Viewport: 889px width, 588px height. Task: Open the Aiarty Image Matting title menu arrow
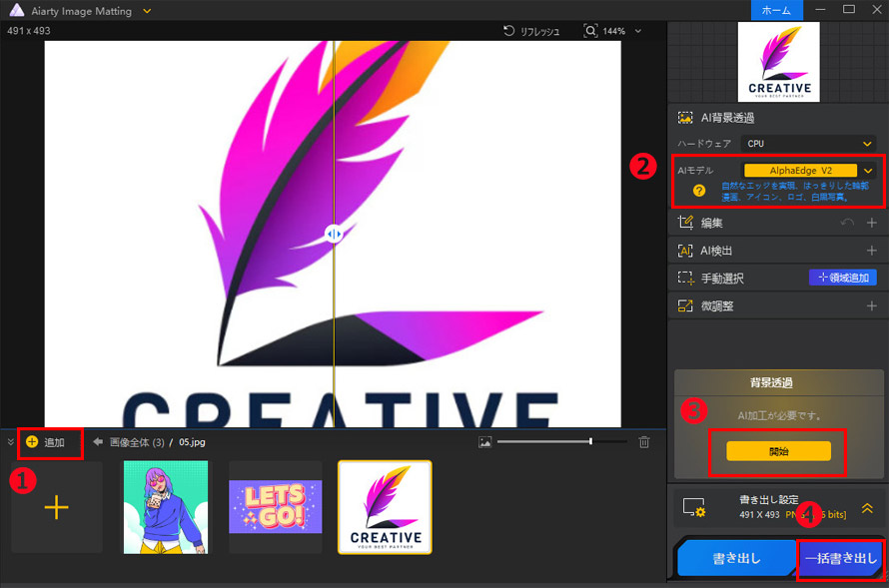pos(148,10)
